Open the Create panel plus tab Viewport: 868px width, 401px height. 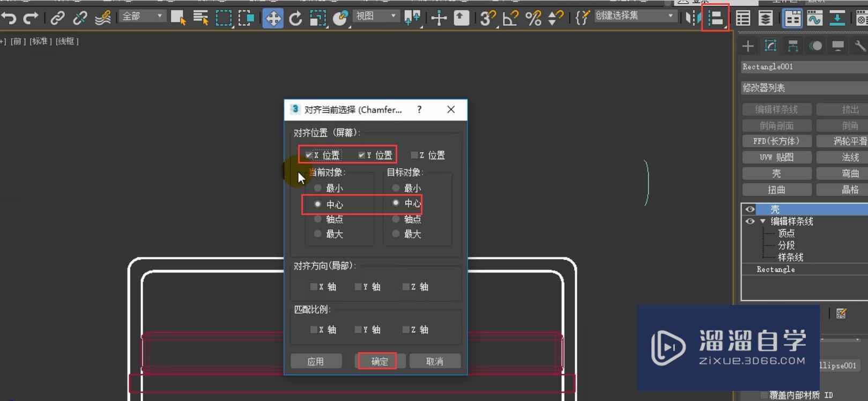(x=748, y=46)
